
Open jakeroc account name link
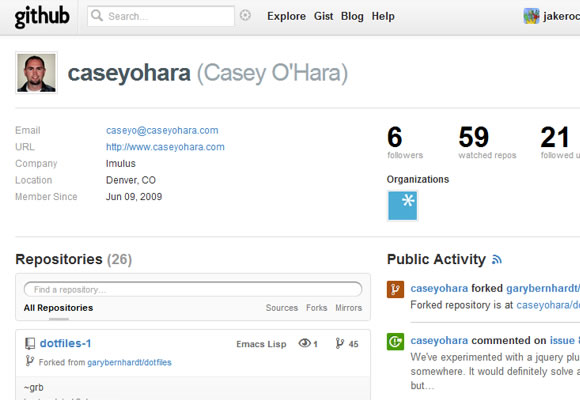click(561, 16)
